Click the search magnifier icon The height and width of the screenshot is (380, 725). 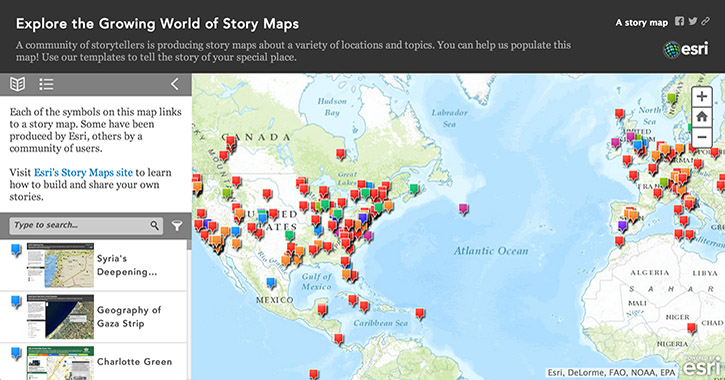tap(154, 225)
